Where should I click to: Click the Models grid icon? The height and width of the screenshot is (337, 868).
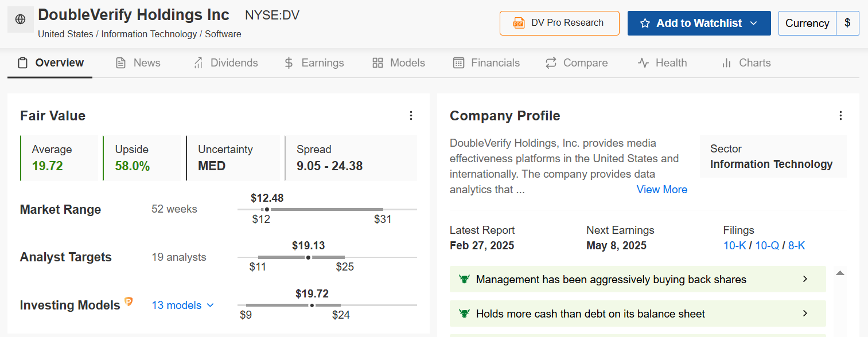coord(377,63)
